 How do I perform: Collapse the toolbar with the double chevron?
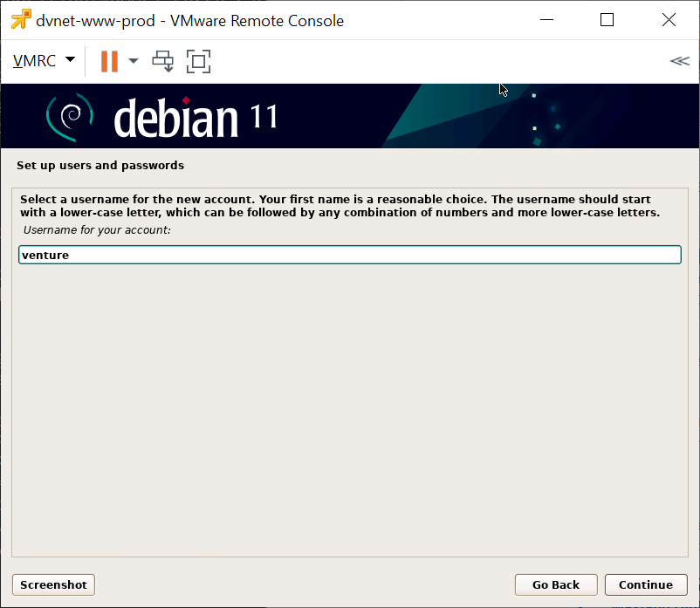tap(678, 61)
